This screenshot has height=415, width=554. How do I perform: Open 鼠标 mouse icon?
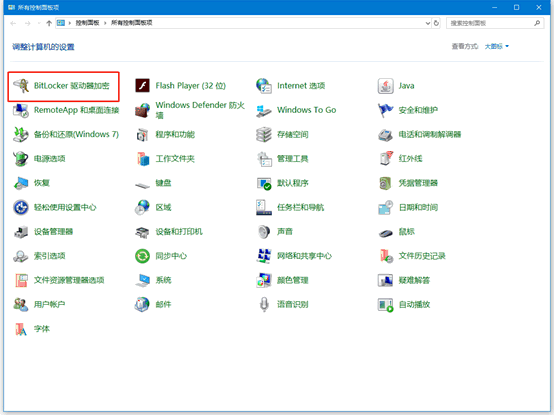coord(385,232)
